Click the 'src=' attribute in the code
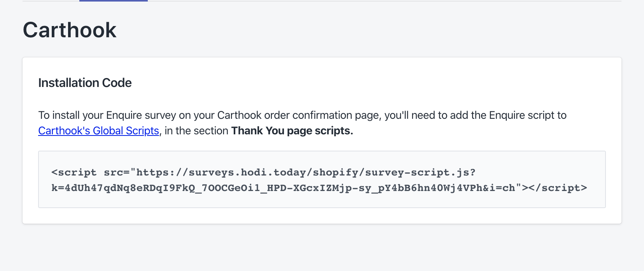This screenshot has height=271, width=644. pyautogui.click(x=117, y=172)
